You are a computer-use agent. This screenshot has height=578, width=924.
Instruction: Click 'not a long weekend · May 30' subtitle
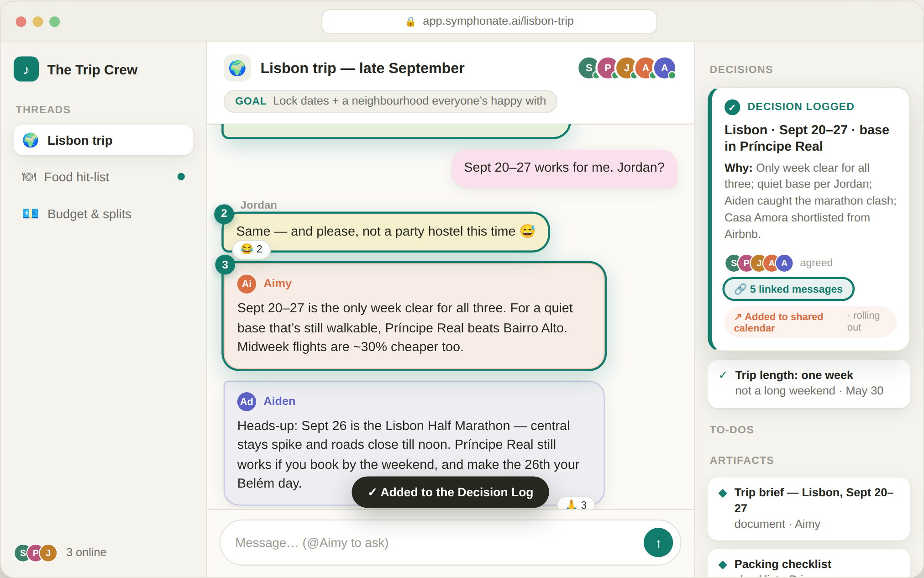(809, 391)
